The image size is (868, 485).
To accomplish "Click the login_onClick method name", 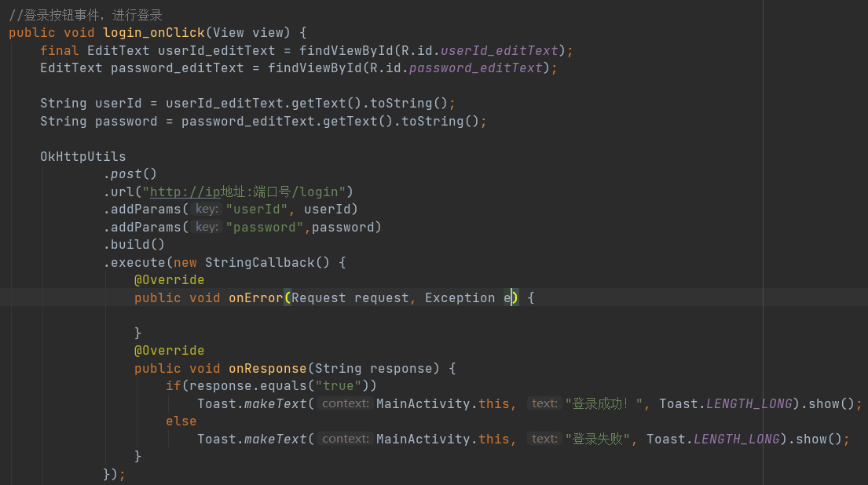I will 153,32.
